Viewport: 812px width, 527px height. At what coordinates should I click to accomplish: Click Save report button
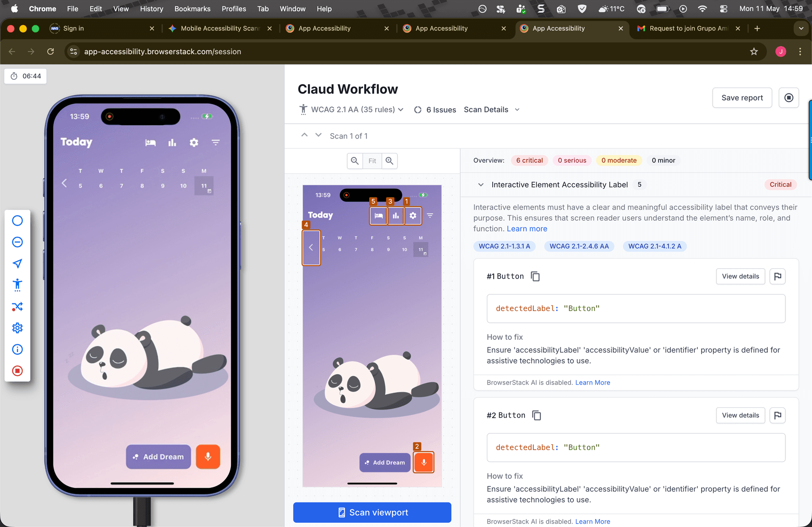pos(742,98)
